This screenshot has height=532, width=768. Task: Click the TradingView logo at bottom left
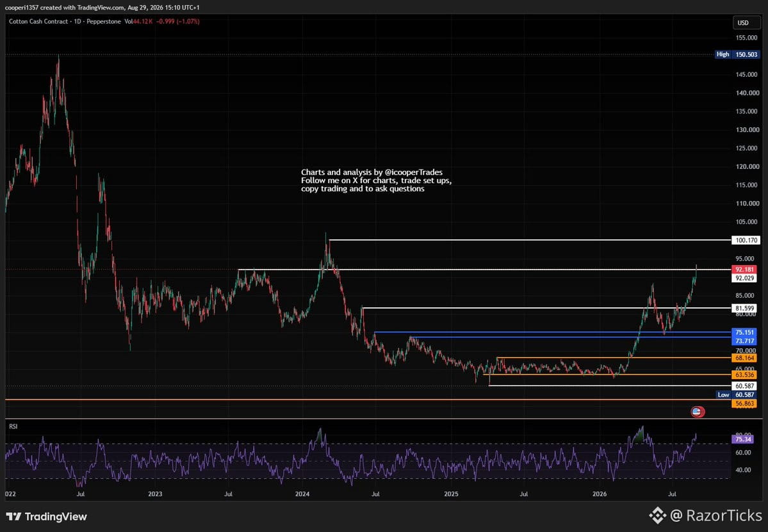pyautogui.click(x=47, y=517)
